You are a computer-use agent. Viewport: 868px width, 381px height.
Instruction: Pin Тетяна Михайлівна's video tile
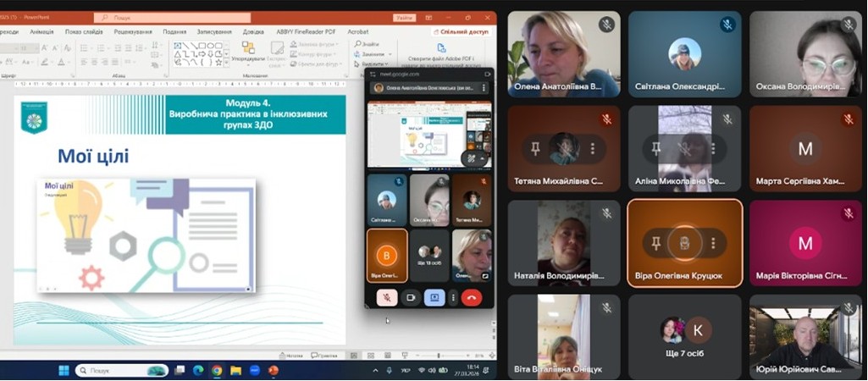534,149
